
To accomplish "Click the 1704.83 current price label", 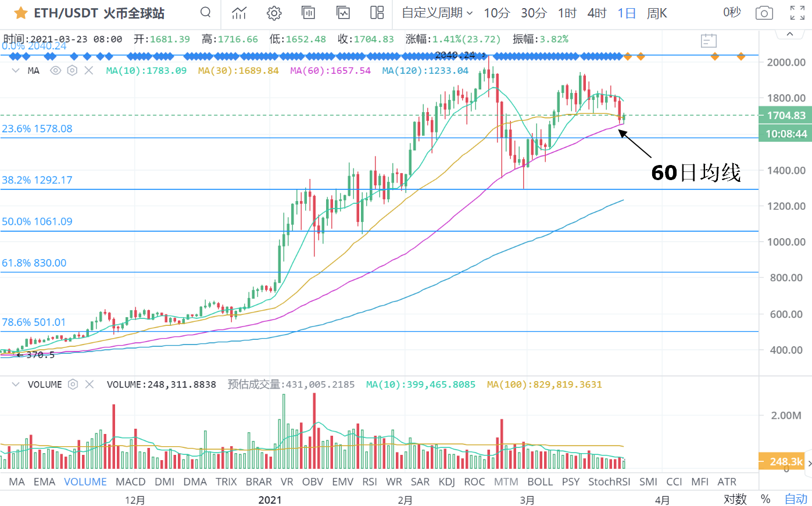I will (786, 116).
